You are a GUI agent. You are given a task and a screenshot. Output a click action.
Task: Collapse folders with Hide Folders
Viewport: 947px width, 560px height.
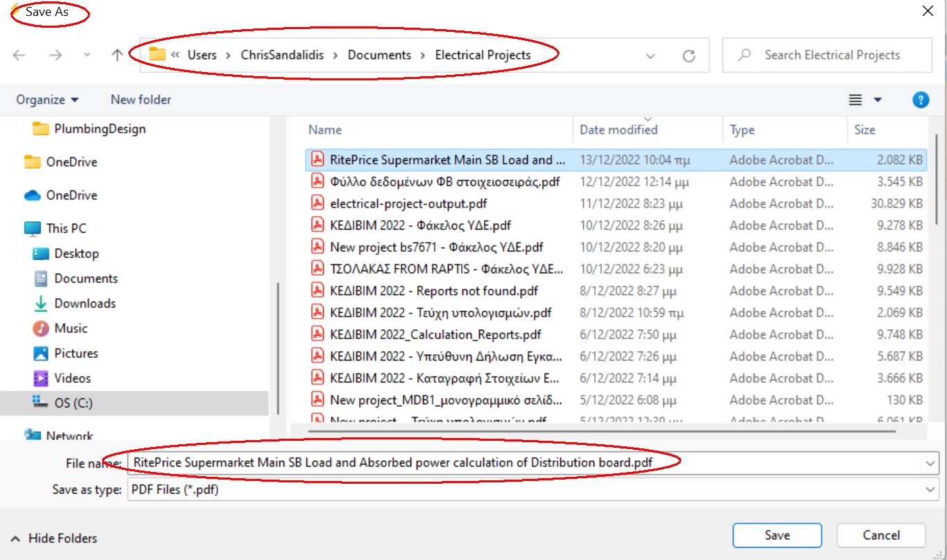tap(54, 538)
